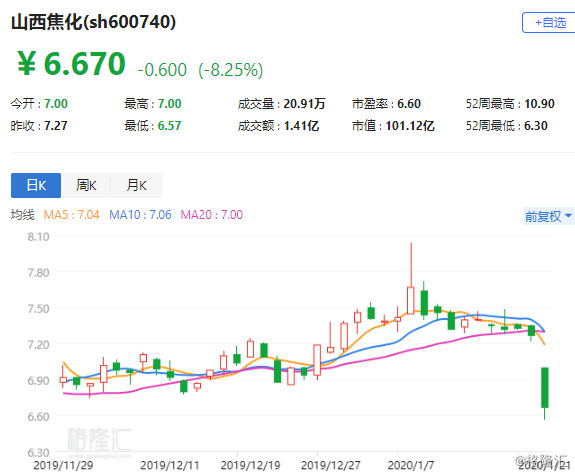Click the 2019/11/29 date axis label
This screenshot has height=475, width=575.
pyautogui.click(x=63, y=465)
